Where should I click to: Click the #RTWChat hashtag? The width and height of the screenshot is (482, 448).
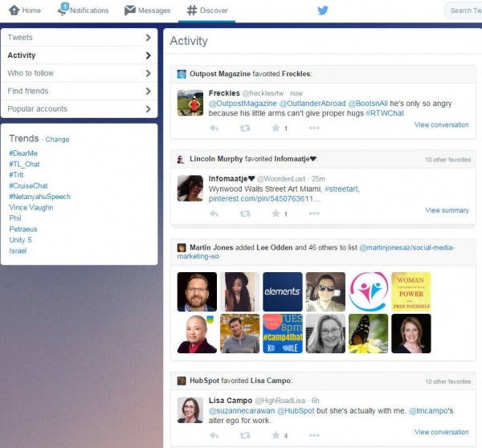(385, 113)
